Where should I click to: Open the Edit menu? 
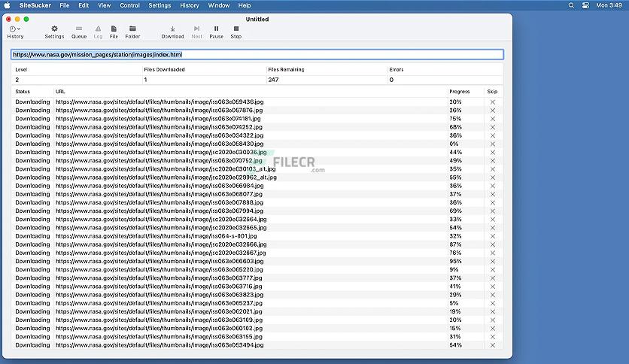click(84, 5)
